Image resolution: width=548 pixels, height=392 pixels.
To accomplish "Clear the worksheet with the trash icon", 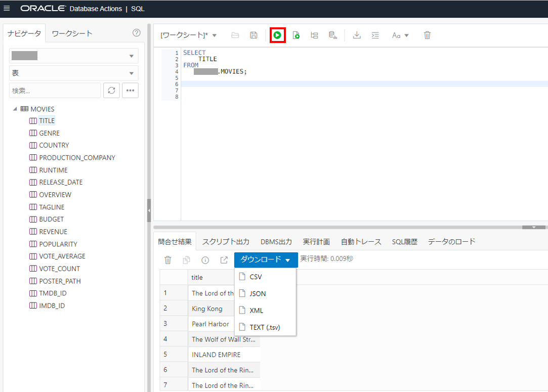I will coord(427,35).
